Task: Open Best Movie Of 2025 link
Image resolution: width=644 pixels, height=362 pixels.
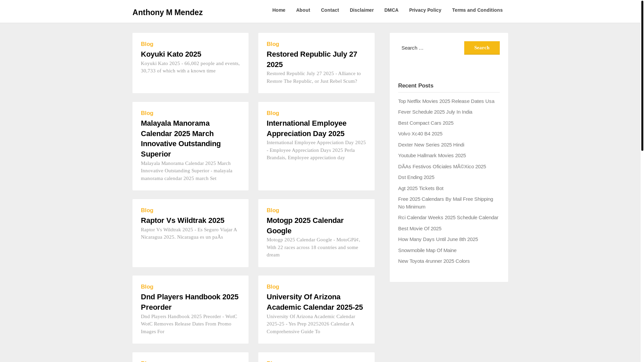Action: click(x=420, y=229)
